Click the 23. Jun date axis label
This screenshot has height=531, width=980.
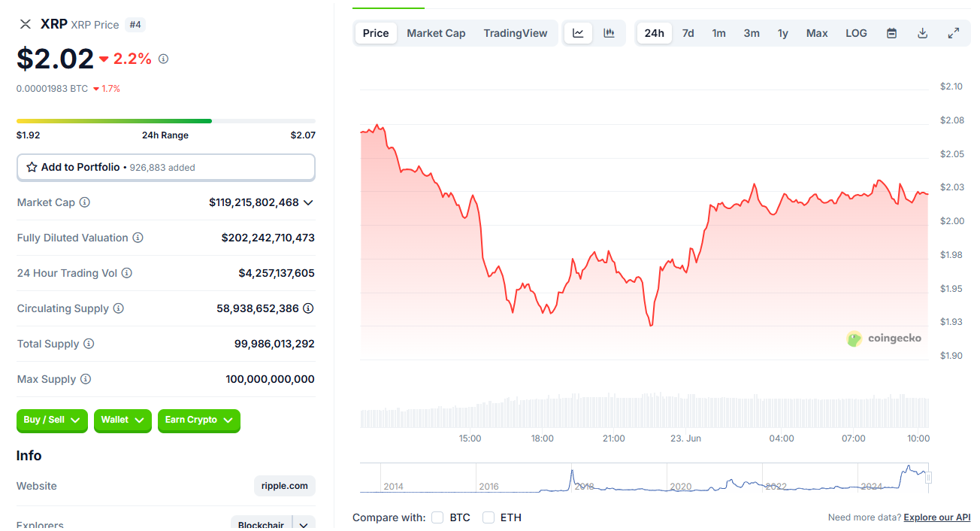pyautogui.click(x=685, y=438)
